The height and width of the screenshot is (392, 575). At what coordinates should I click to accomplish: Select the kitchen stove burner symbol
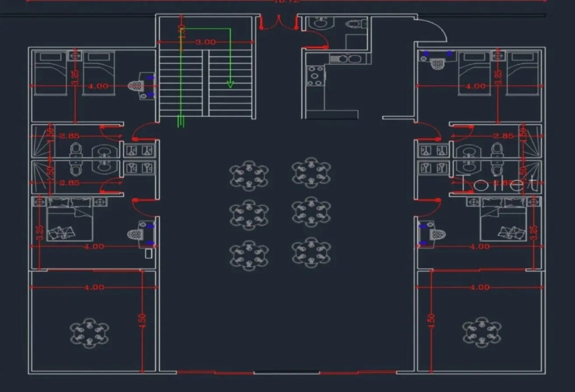316,76
